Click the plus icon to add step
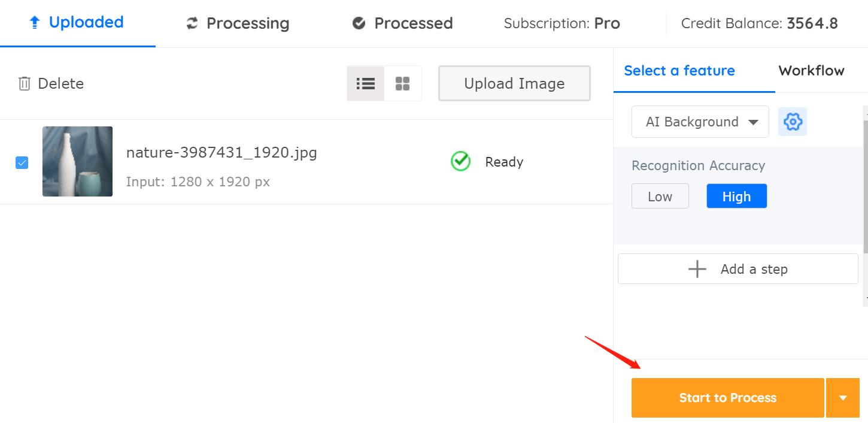The image size is (868, 423). [x=697, y=269]
